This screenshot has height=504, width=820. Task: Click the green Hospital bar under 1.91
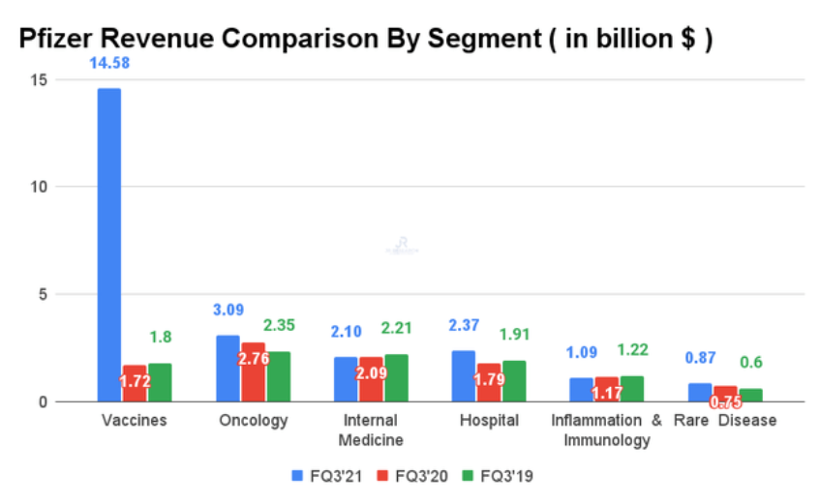point(515,381)
